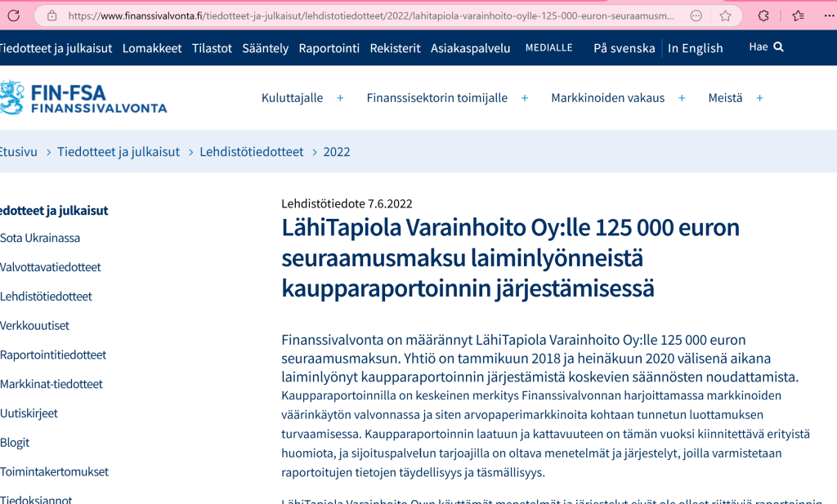Go to Etusivu breadcrumb

pyautogui.click(x=19, y=152)
